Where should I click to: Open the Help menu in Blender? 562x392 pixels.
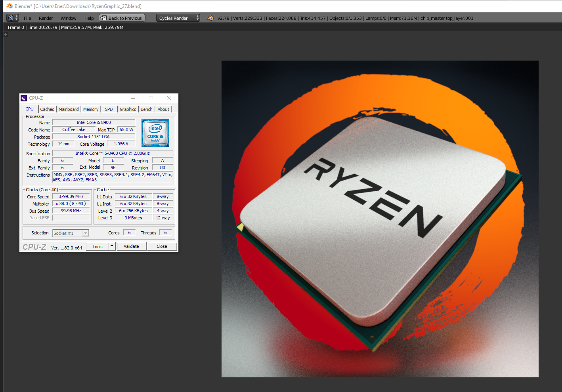click(89, 18)
